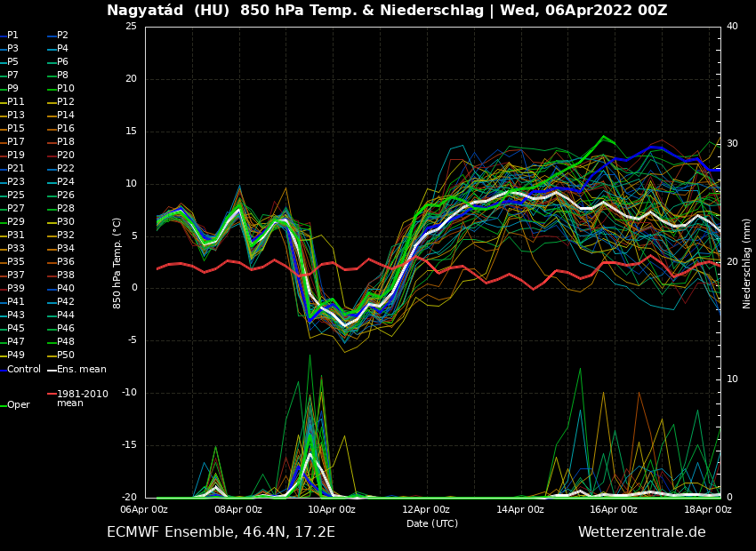Click the ECMWF Ensemble coordinates caption
Viewport: 756px width, 551px height.
(x=221, y=532)
